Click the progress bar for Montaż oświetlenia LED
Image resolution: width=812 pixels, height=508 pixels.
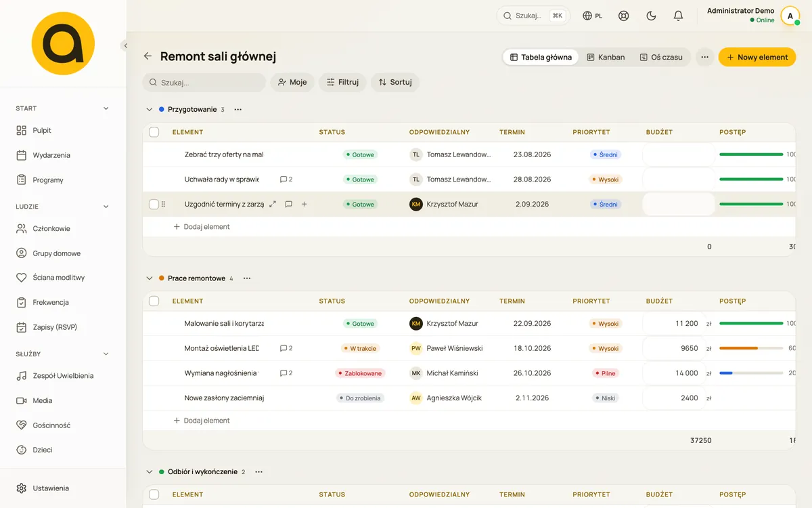pyautogui.click(x=751, y=348)
